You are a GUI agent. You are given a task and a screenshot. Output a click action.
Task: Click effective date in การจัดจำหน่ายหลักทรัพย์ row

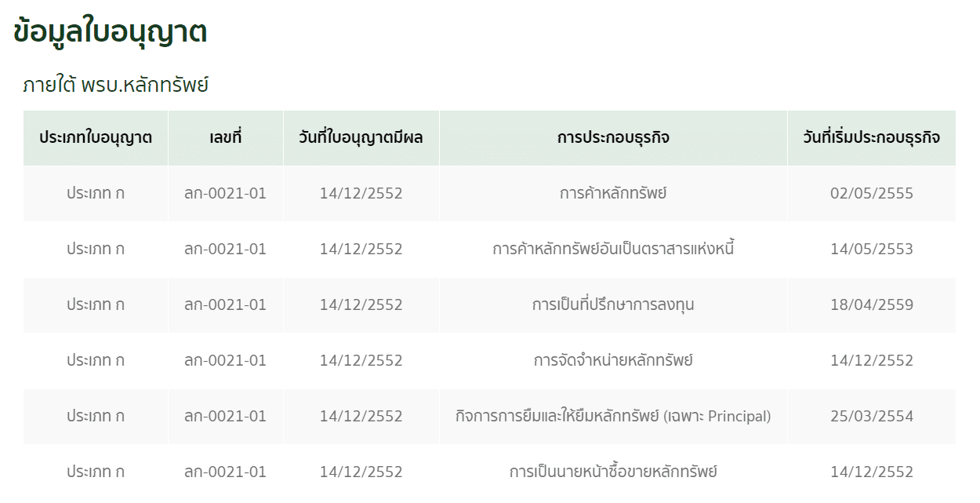[x=361, y=360]
